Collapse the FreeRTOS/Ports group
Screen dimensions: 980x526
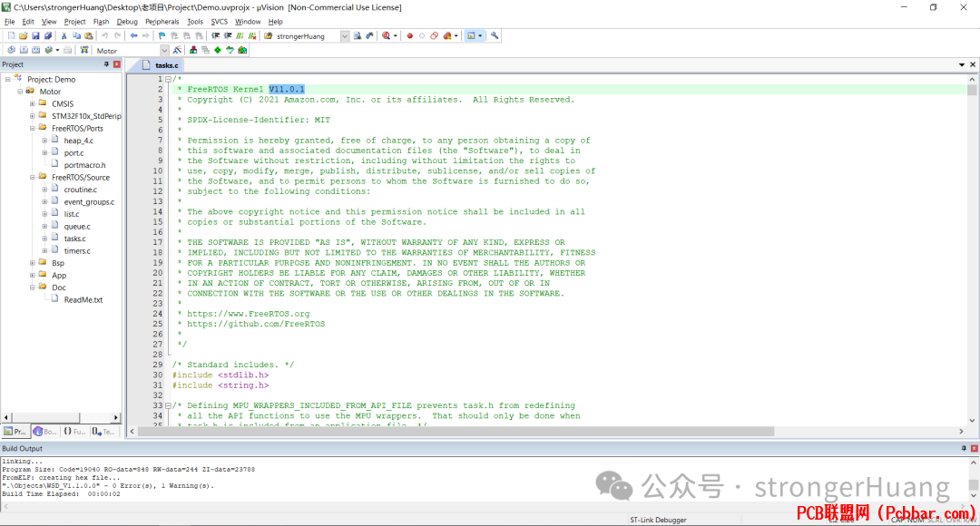[33, 128]
